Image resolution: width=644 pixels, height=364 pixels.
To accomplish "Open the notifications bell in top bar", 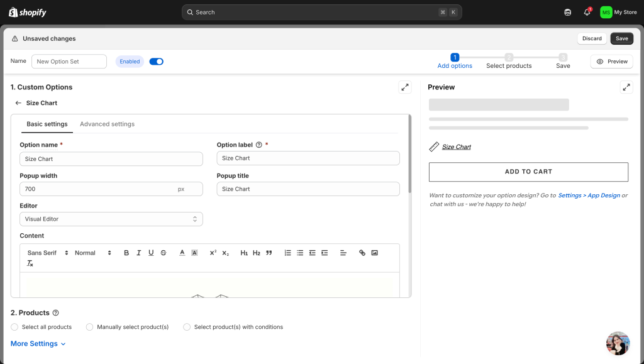I will tap(587, 12).
